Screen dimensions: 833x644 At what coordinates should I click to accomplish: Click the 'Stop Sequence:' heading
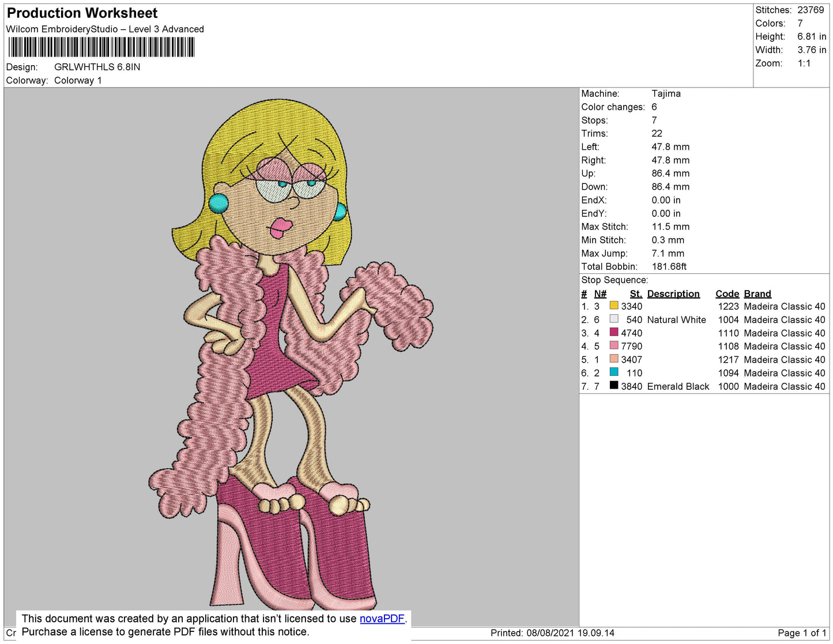pyautogui.click(x=615, y=280)
